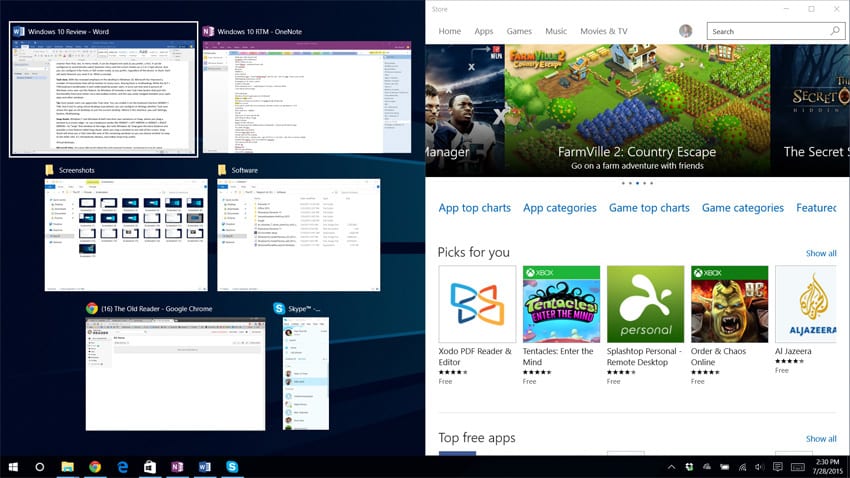Open the Music tab in Store
Viewport: 850px width, 478px height.
coord(556,31)
